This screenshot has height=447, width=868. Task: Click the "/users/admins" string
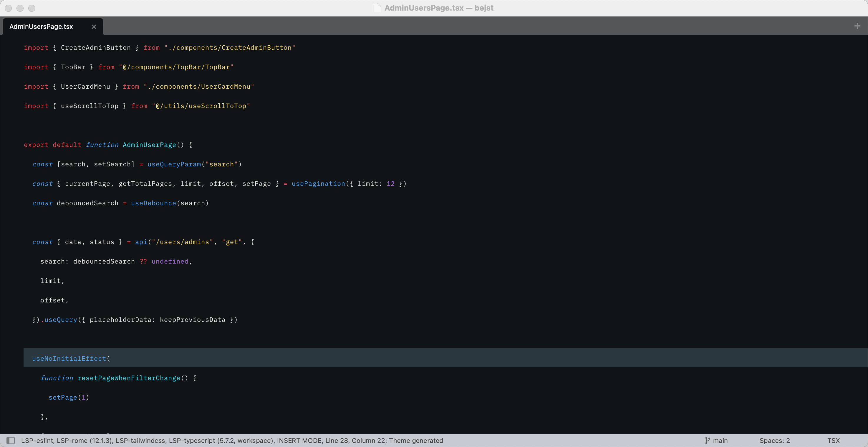pyautogui.click(x=182, y=242)
